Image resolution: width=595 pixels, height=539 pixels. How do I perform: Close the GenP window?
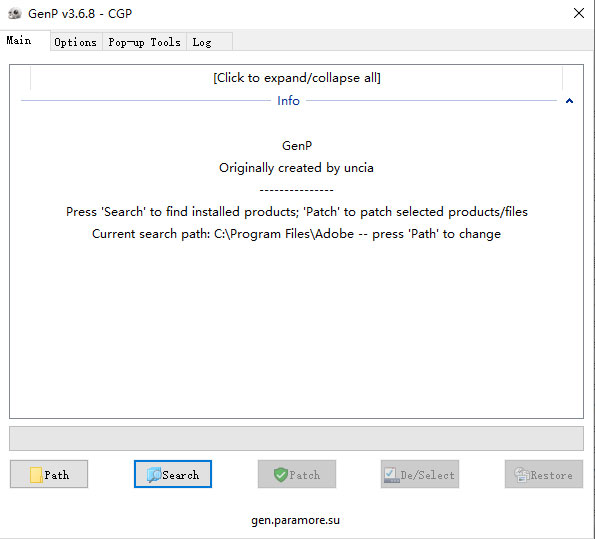tap(579, 13)
